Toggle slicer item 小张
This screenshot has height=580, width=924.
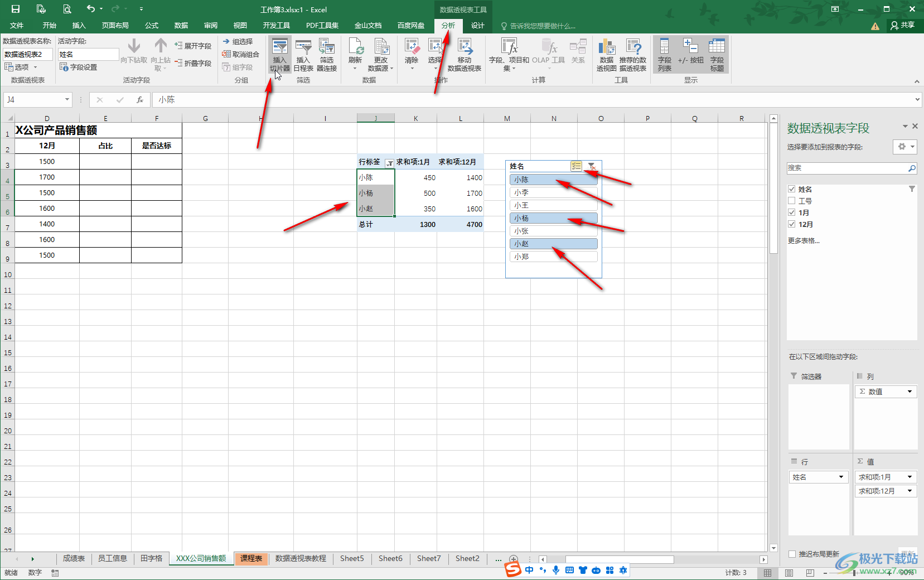tap(553, 231)
